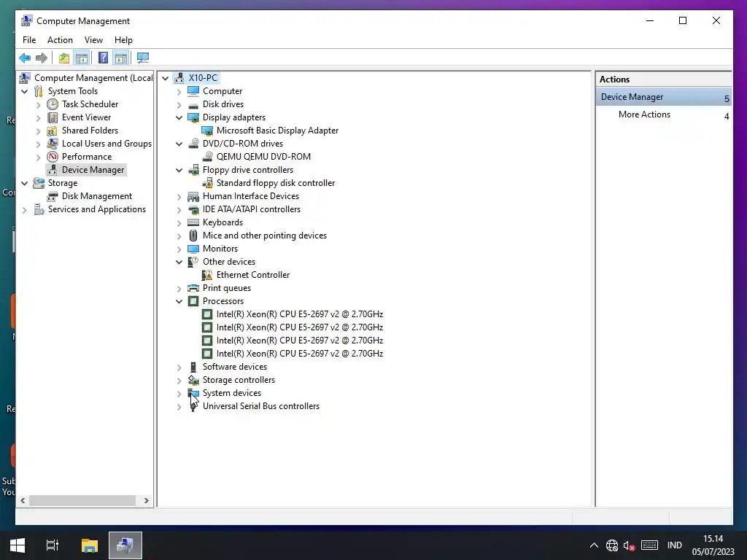
Task: Click network globe icon in system tray
Action: 612,545
